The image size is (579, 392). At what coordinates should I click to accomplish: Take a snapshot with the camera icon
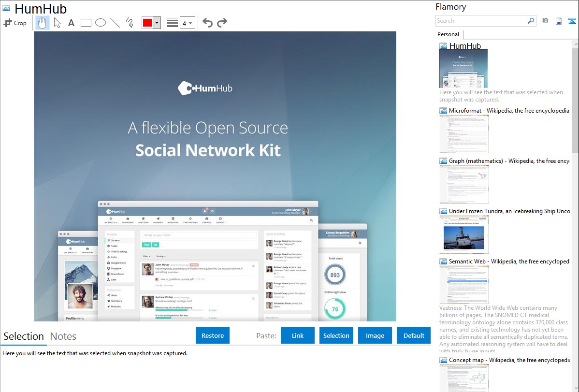(x=545, y=21)
